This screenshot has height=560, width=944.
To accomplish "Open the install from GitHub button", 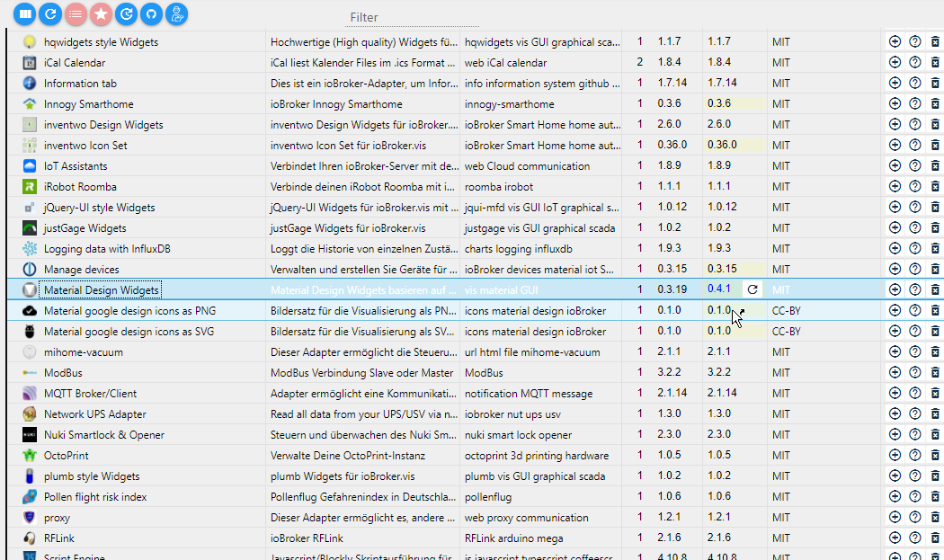I will (151, 13).
